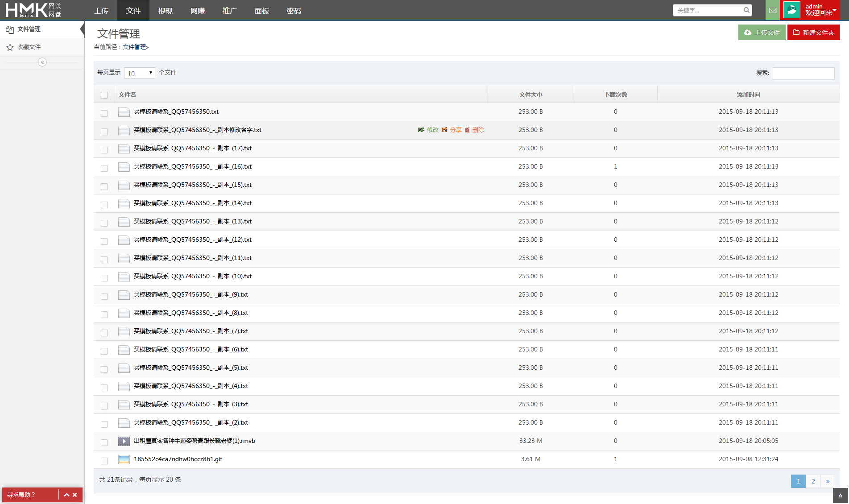
Task: Click the green 上传文件 button
Action: click(762, 33)
